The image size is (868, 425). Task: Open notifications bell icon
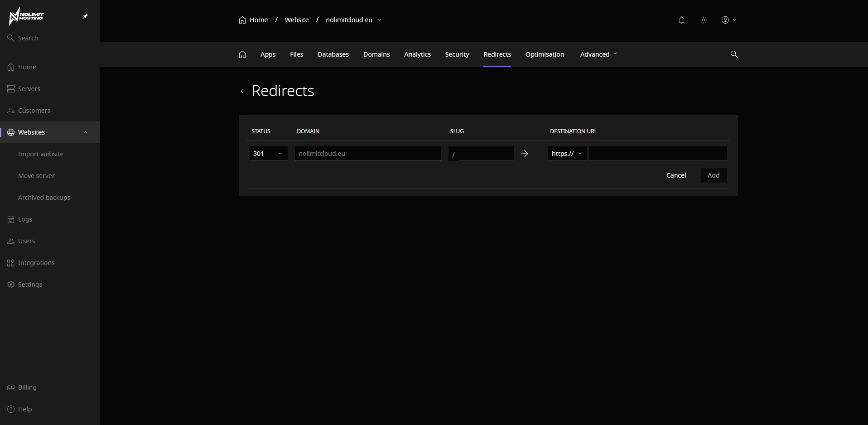[x=682, y=20]
